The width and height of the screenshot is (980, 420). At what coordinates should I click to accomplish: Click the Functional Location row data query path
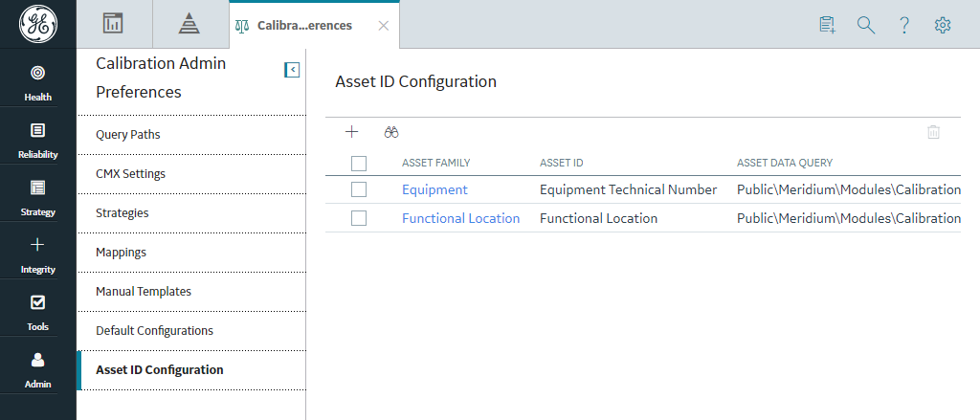[x=848, y=218]
